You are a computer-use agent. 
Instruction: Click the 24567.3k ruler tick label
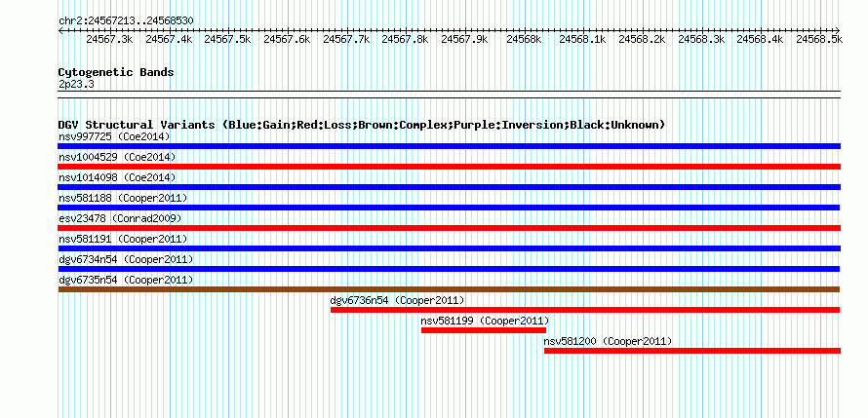click(x=109, y=39)
